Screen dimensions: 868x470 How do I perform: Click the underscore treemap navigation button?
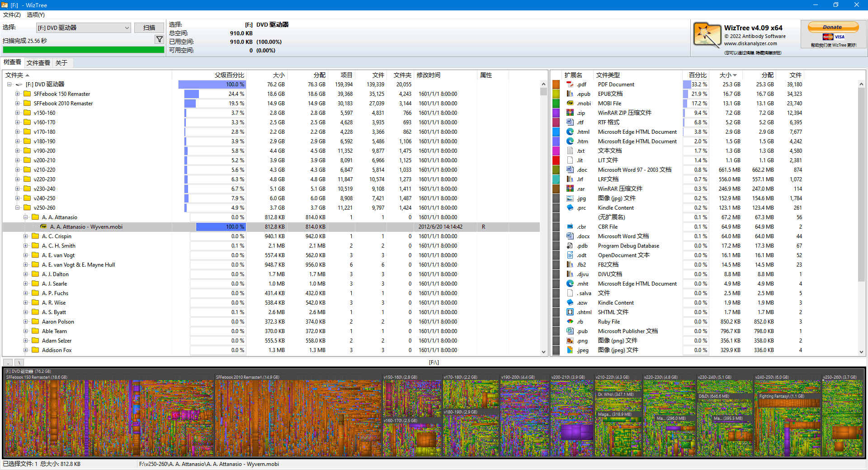point(8,362)
